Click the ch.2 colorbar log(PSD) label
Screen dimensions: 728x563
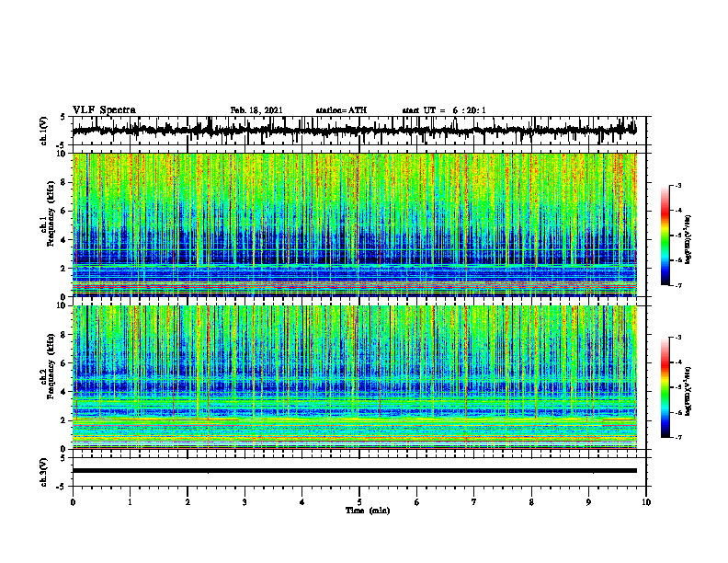coord(688,392)
